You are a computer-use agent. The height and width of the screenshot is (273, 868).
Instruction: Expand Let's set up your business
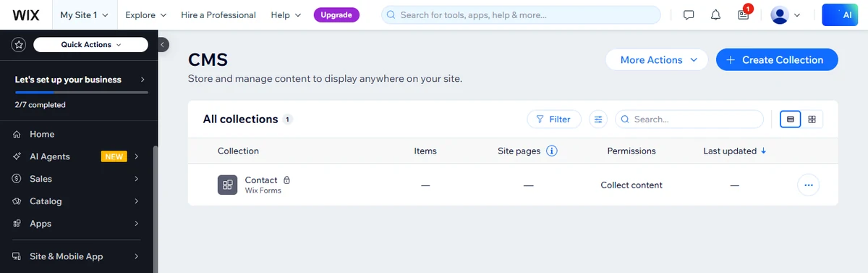(80, 80)
